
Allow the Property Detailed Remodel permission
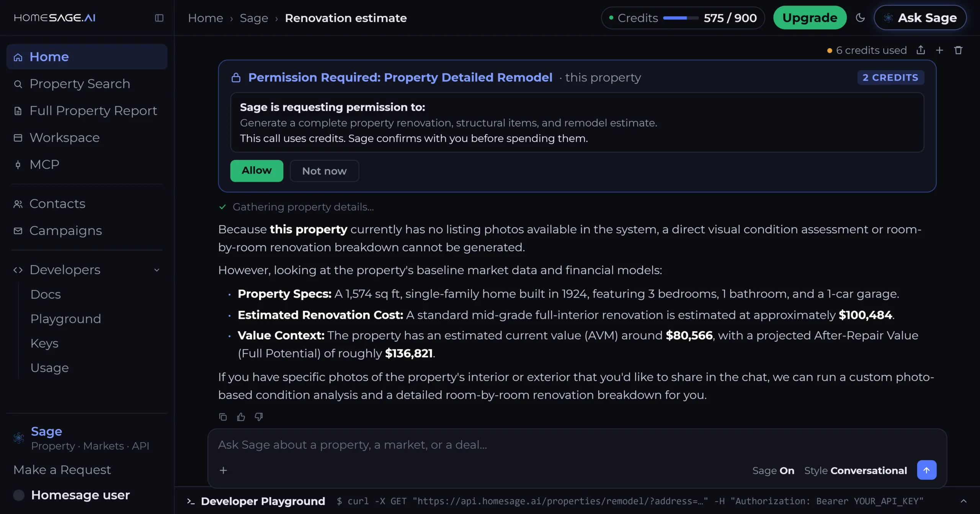tap(256, 171)
